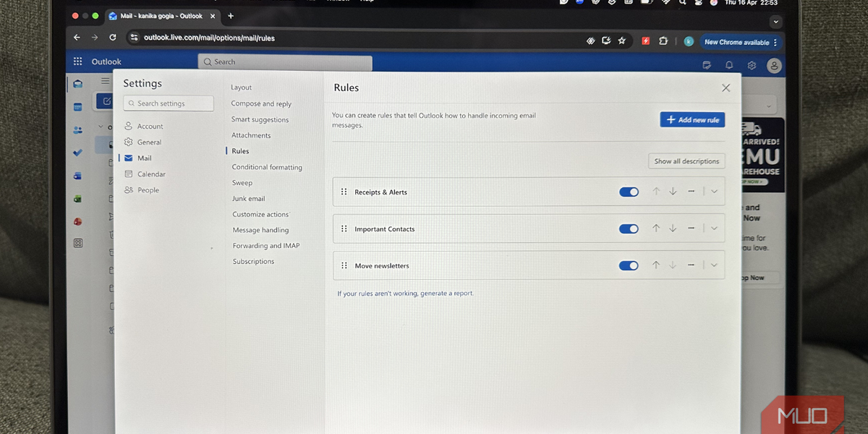Expand the Important Contacts rule chevron

click(x=714, y=229)
